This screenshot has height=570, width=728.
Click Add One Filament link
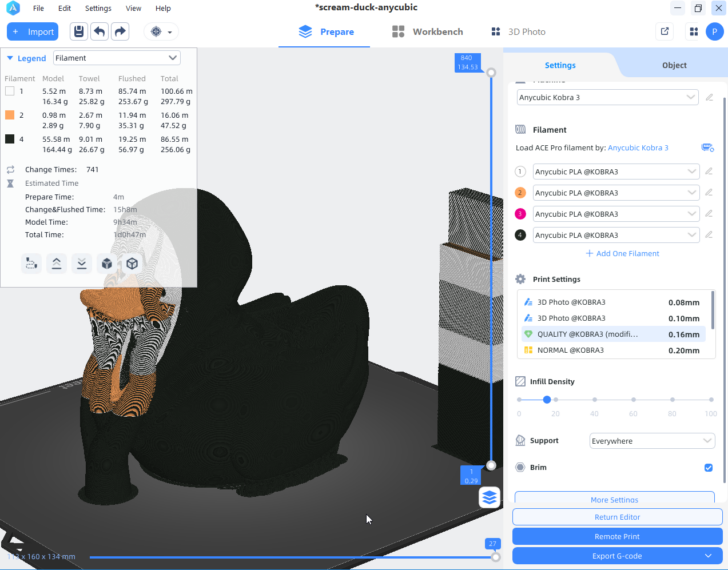(622, 253)
